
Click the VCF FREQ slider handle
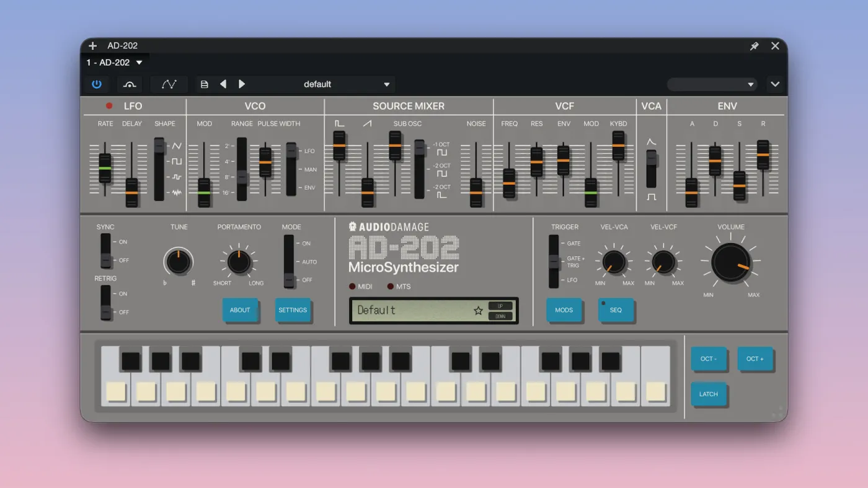(509, 183)
